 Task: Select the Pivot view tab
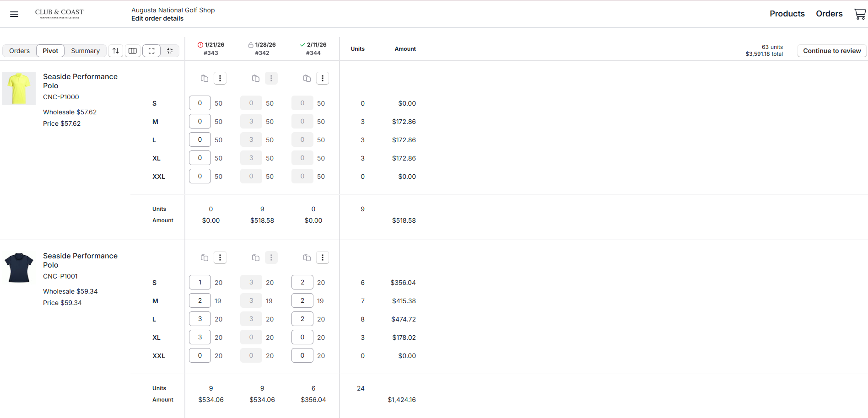tap(50, 51)
